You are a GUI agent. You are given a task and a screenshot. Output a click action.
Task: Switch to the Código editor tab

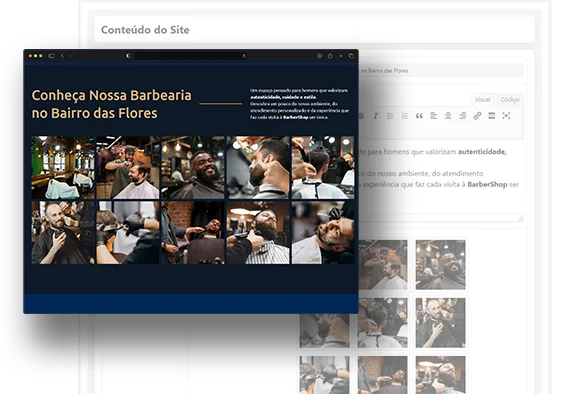coord(510,100)
